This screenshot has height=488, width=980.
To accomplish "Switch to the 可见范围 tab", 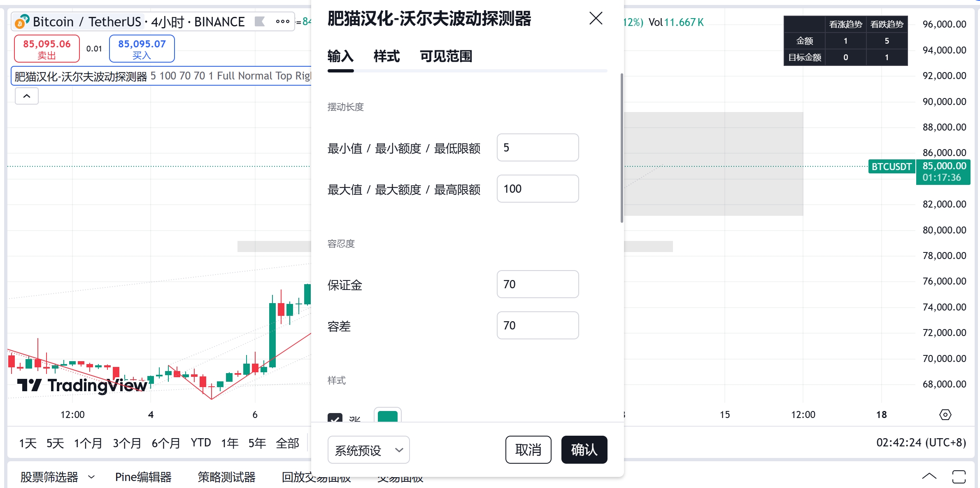I will coord(446,56).
